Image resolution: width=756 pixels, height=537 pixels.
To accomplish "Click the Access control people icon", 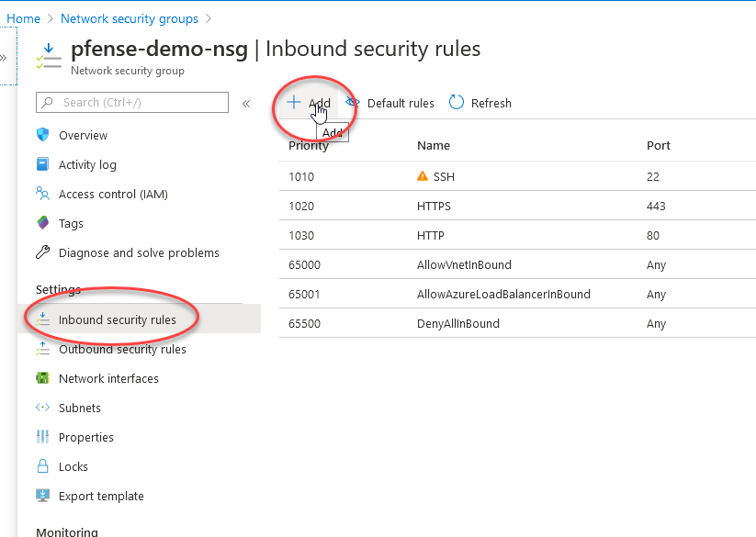I will tap(42, 194).
